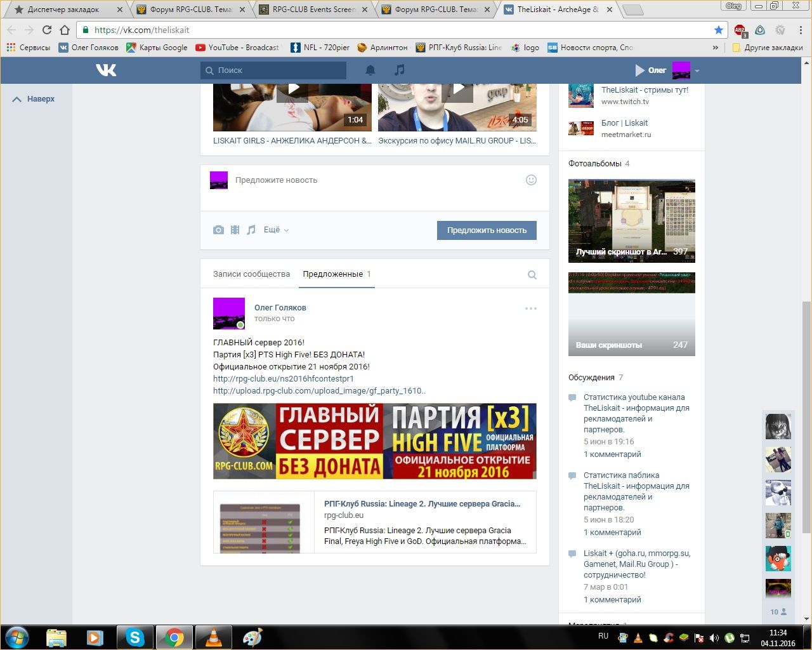Open TheLiskait - стримы тут! link
The height and width of the screenshot is (650, 812).
645,90
